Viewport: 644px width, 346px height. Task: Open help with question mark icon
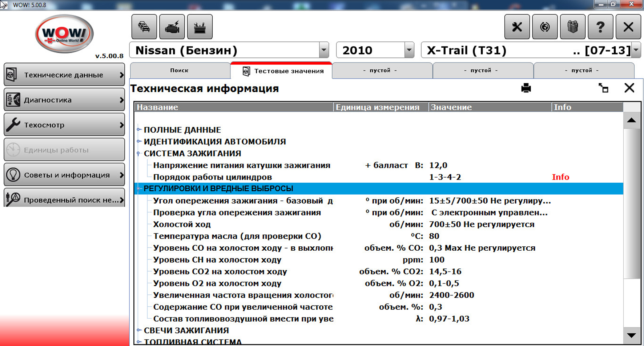click(x=600, y=27)
